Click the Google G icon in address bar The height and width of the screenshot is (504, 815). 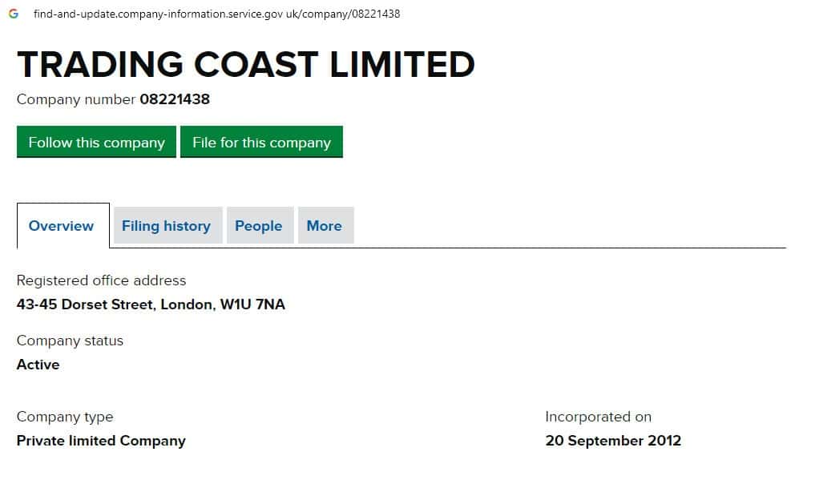(14, 14)
